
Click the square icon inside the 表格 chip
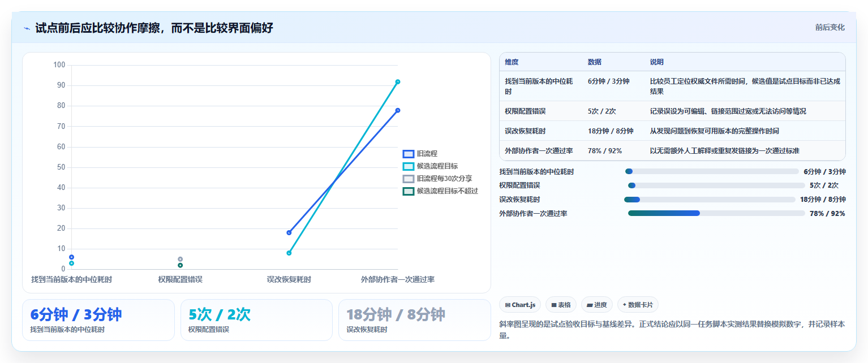click(x=553, y=305)
